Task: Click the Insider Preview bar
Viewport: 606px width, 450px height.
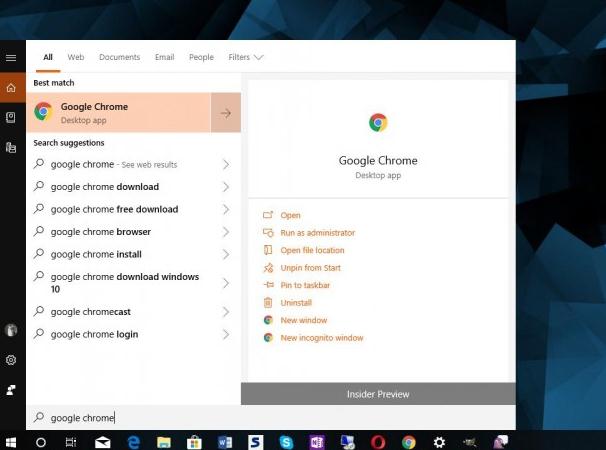Action: click(x=378, y=394)
